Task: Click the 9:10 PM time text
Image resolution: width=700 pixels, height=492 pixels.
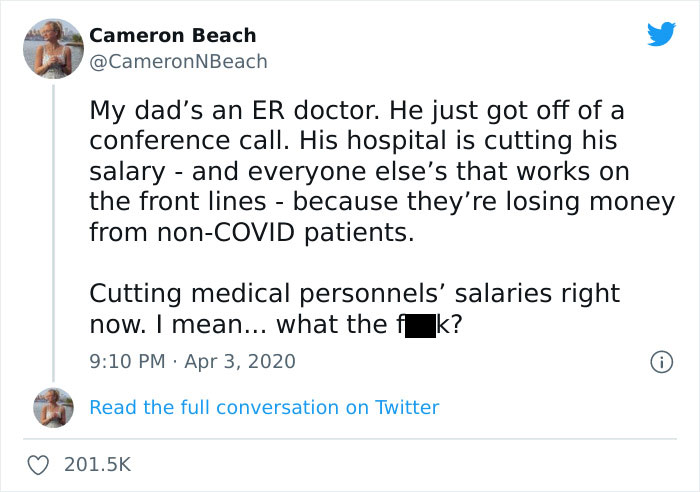Action: [129, 361]
